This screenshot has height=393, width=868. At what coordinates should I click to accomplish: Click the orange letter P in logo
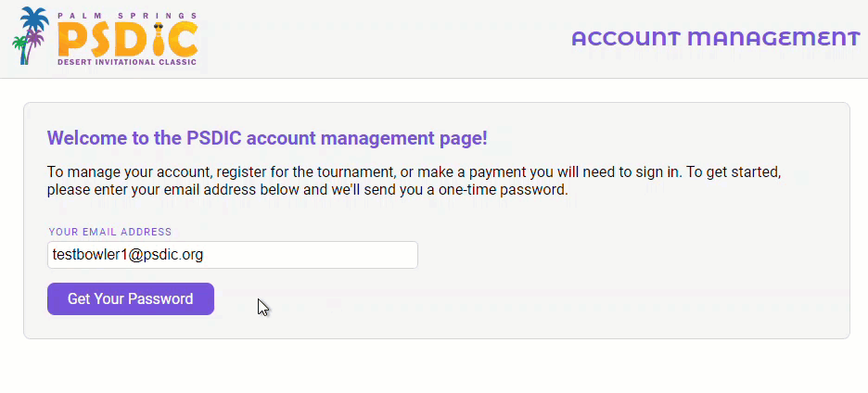pos(73,41)
